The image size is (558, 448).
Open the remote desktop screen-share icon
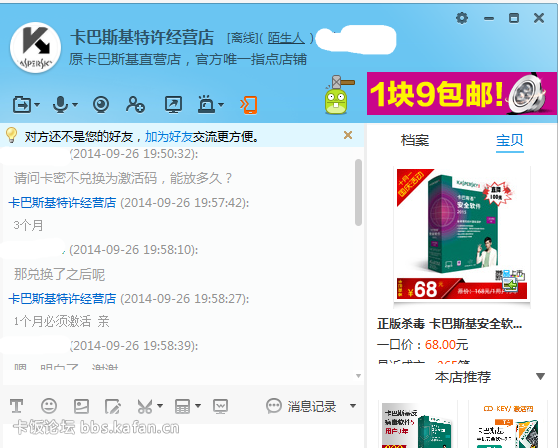(x=173, y=105)
